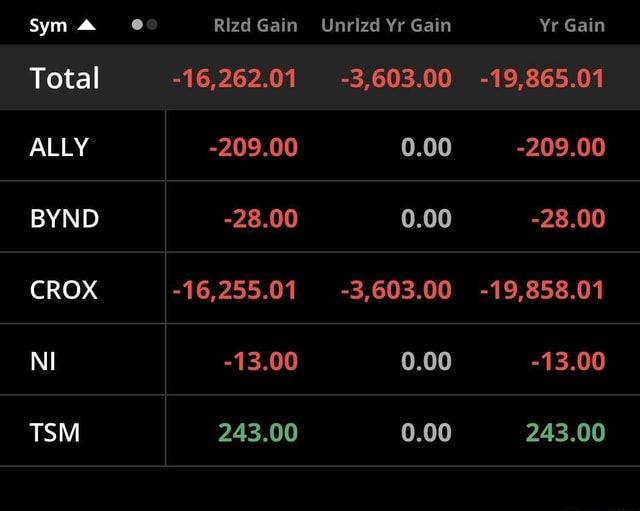Click total year gain -19,865.01
This screenshot has height=511, width=640.
point(543,78)
